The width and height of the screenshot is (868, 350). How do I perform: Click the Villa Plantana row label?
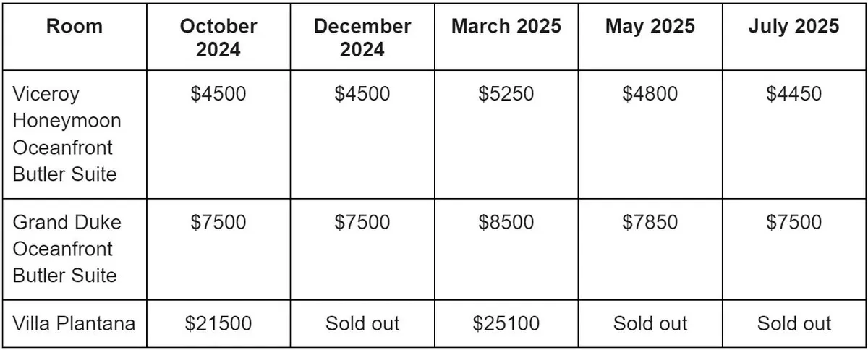[x=74, y=323]
